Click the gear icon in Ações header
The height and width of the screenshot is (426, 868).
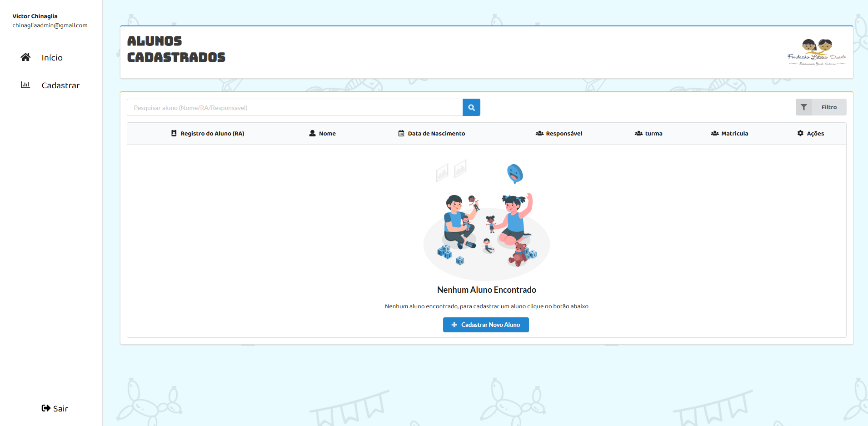pyautogui.click(x=800, y=133)
